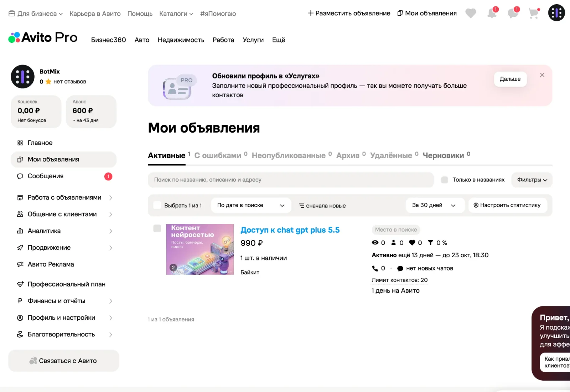Open По дате в поиске dropdown
570x392 pixels.
pyautogui.click(x=251, y=205)
